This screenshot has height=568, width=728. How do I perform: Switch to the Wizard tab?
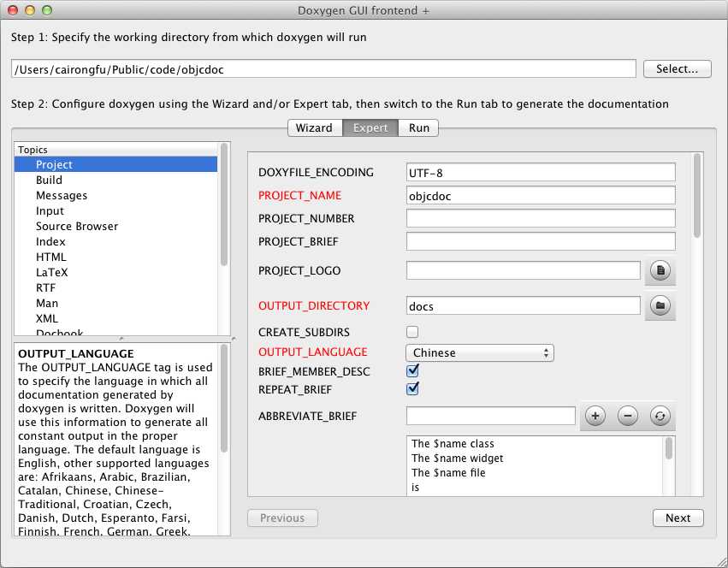(314, 127)
